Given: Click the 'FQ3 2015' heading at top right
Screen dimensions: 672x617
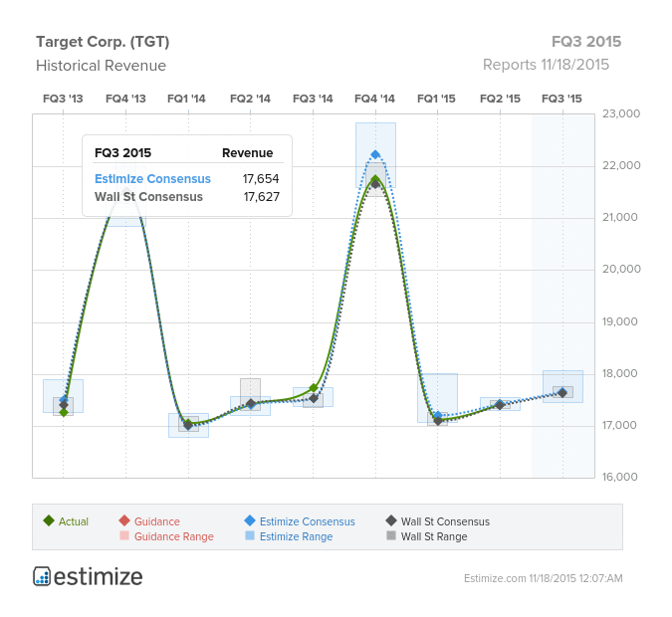Looking at the screenshot, I should (x=586, y=42).
